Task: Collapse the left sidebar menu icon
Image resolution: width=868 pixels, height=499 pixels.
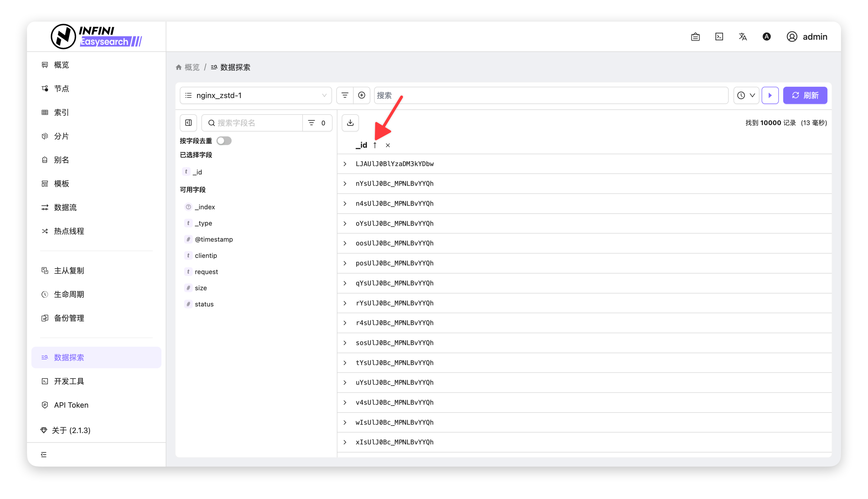Action: click(x=44, y=454)
